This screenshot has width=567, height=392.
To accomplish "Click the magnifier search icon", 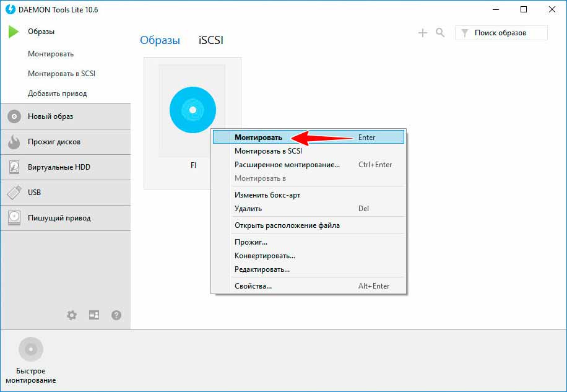I will tap(440, 33).
